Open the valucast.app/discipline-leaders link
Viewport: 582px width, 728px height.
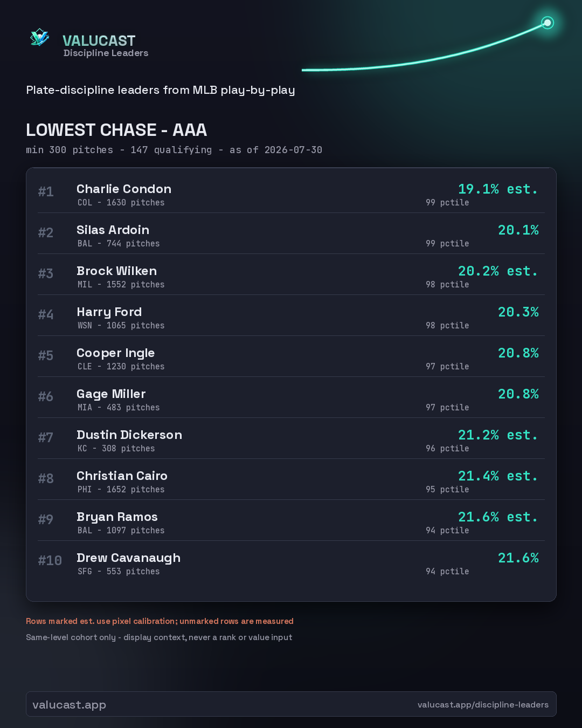[x=483, y=704]
